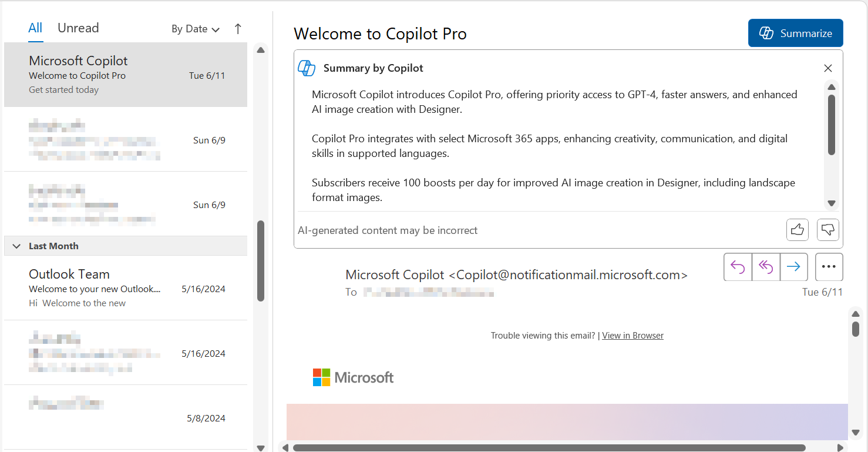Viewport: 868px width, 452px height.
Task: Click the Copilot logo in the summary header
Action: [306, 68]
